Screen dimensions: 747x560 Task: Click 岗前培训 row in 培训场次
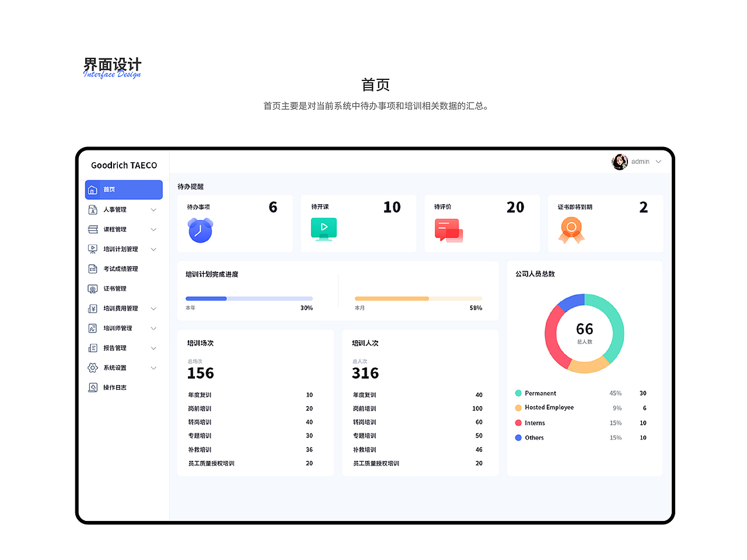[250, 409]
